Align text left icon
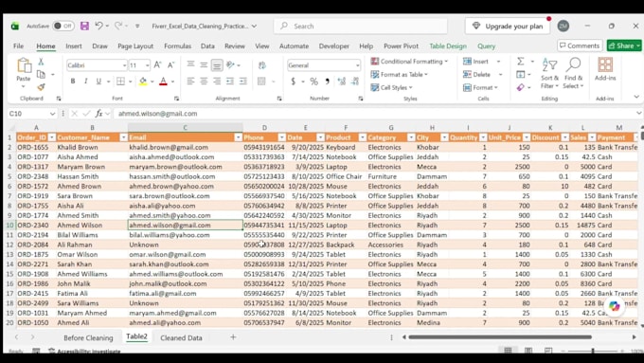Screen dimensions: 644x363 [190, 81]
